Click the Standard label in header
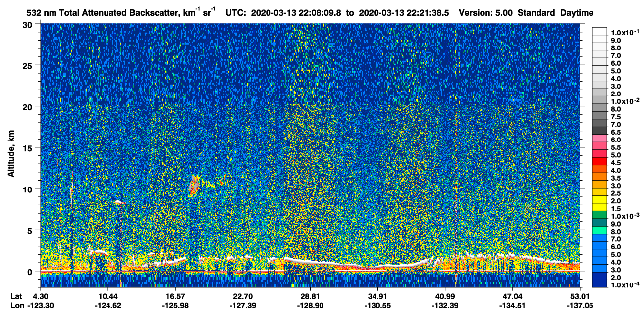Image resolution: width=644 pixels, height=330 pixels. (536, 13)
